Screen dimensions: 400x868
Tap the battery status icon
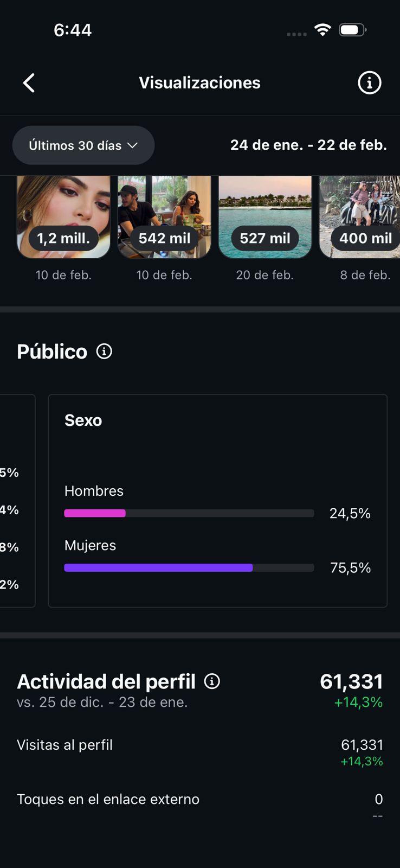[352, 30]
